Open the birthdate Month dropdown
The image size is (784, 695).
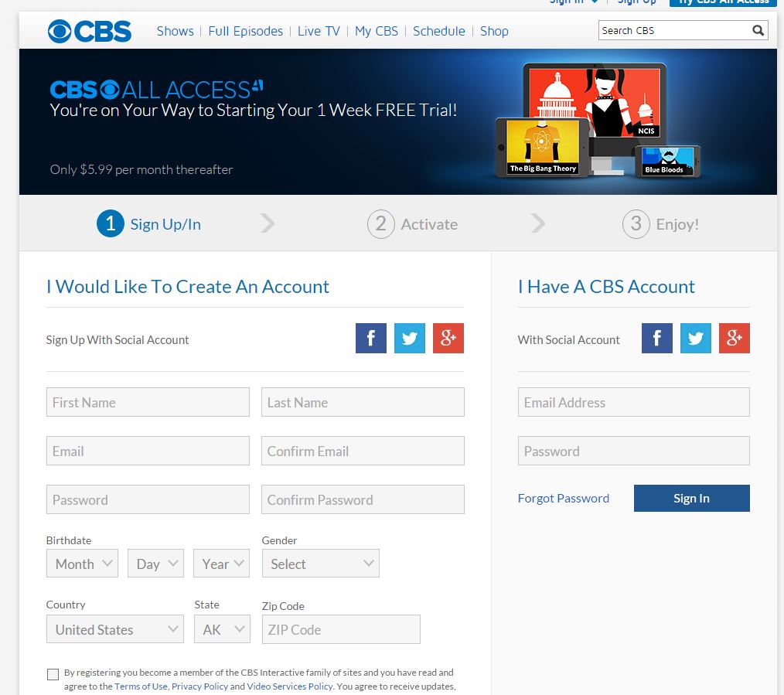(x=83, y=564)
